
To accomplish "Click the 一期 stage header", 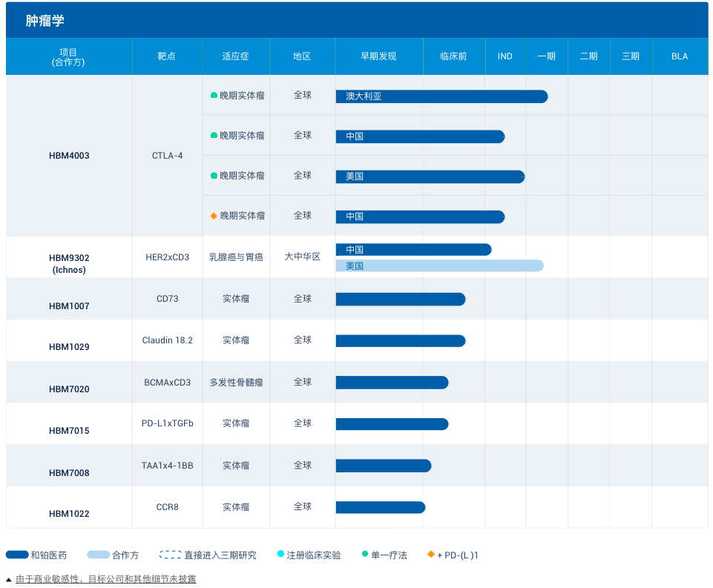I will coord(547,56).
